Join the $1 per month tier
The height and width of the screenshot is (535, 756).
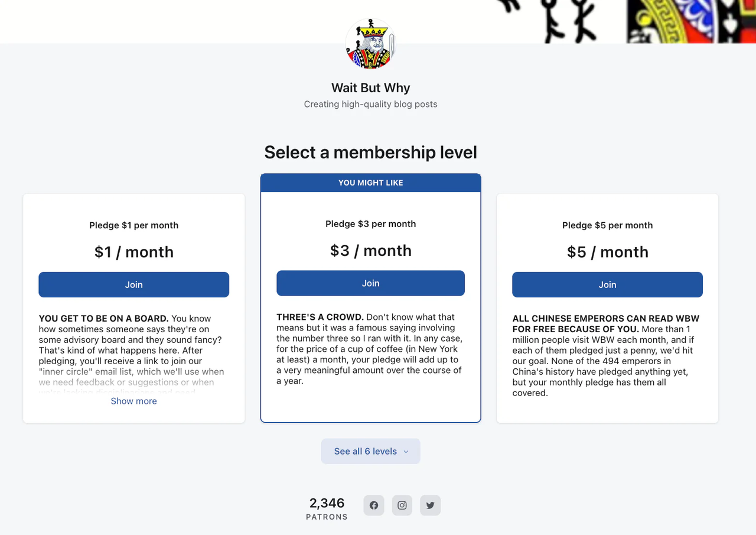[133, 284]
